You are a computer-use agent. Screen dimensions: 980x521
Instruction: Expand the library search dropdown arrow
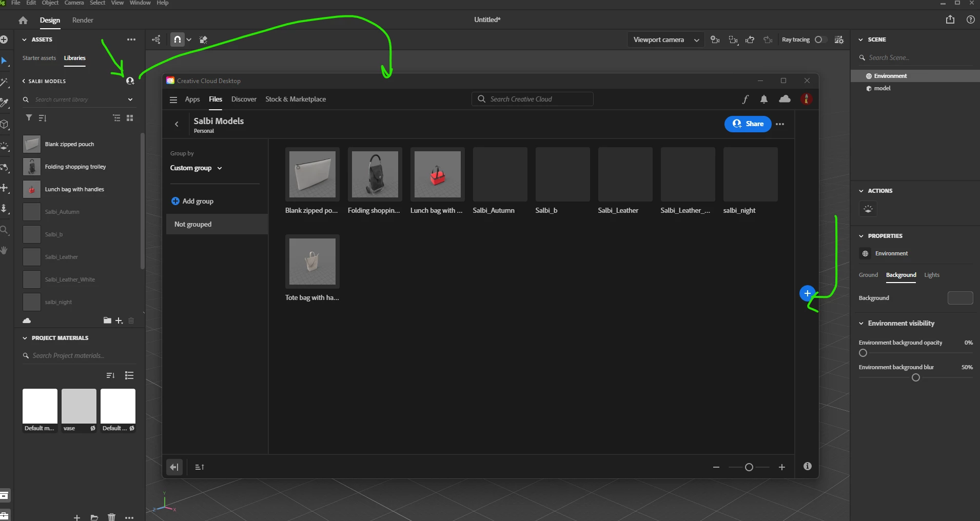130,99
